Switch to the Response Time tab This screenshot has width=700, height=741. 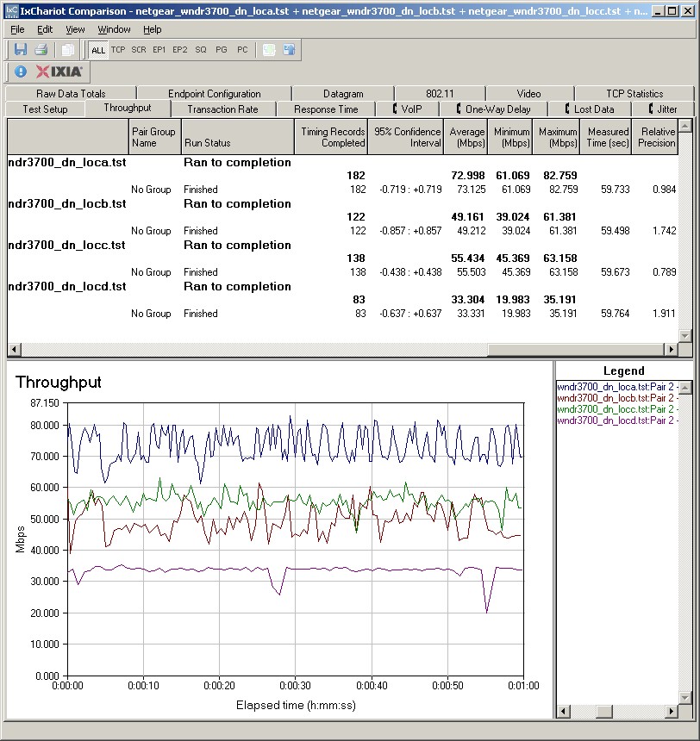click(x=326, y=109)
